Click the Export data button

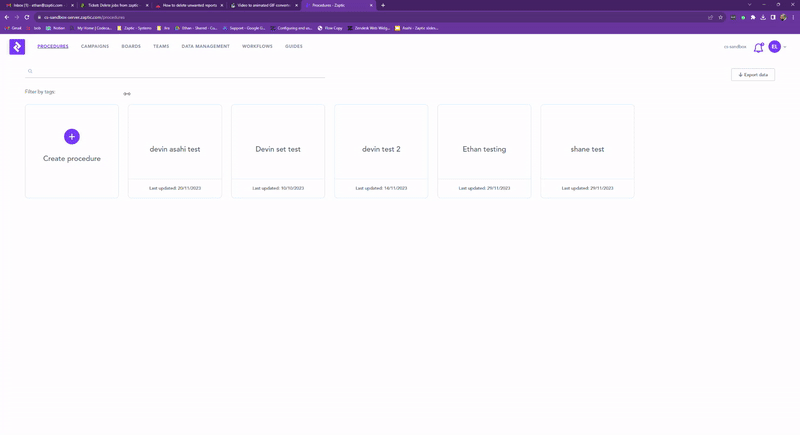753,75
